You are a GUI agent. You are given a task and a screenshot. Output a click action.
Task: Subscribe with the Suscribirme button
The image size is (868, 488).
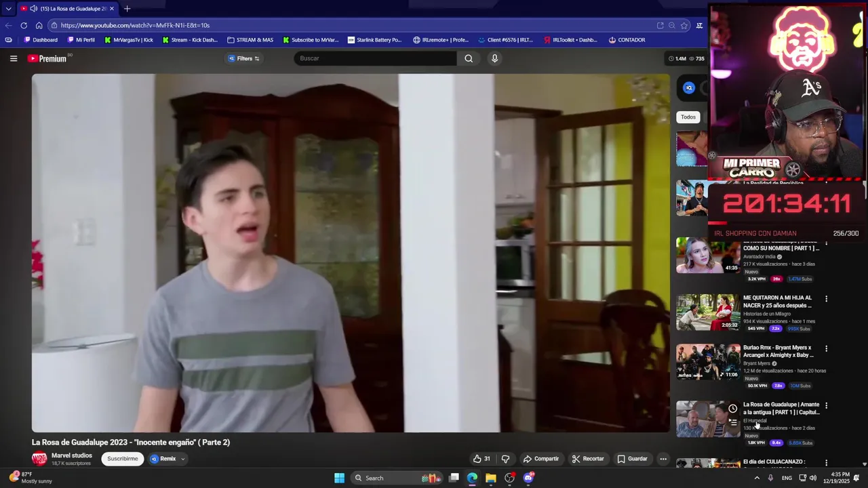[x=123, y=459]
